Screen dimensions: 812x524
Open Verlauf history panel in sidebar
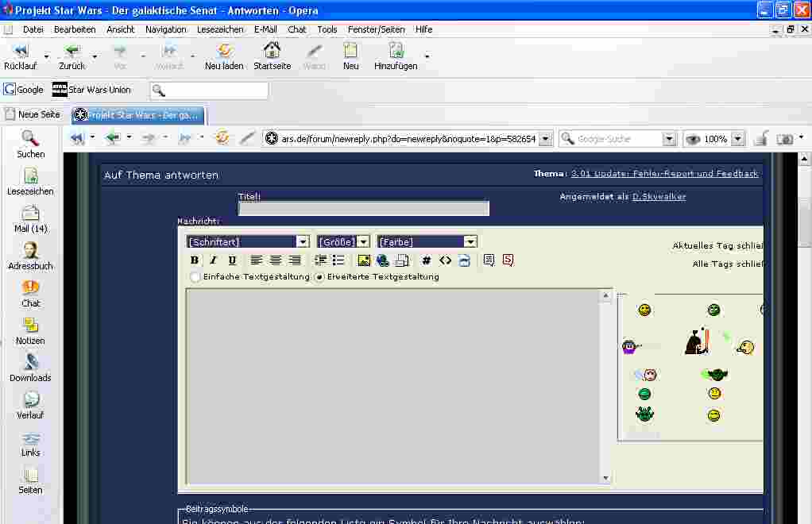click(x=30, y=405)
